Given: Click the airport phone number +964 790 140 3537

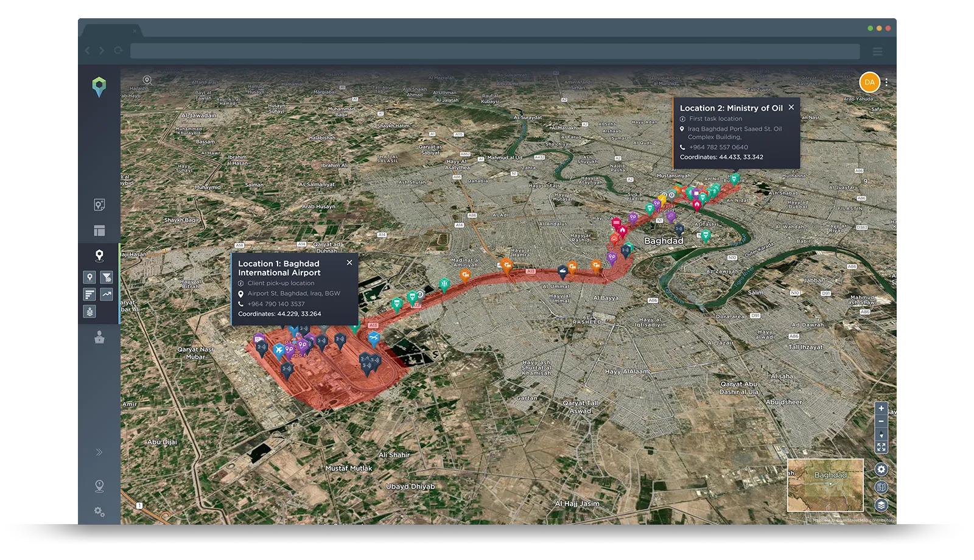Looking at the screenshot, I should (276, 304).
